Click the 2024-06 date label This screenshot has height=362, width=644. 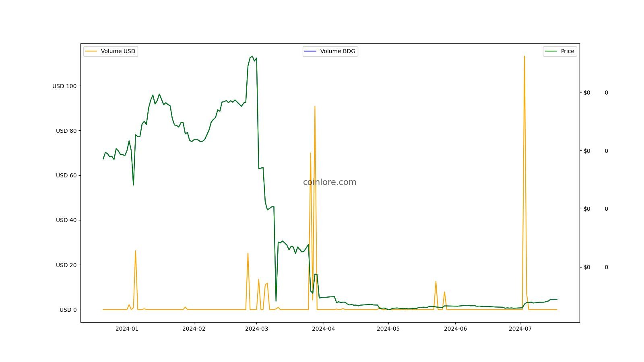coord(455,329)
